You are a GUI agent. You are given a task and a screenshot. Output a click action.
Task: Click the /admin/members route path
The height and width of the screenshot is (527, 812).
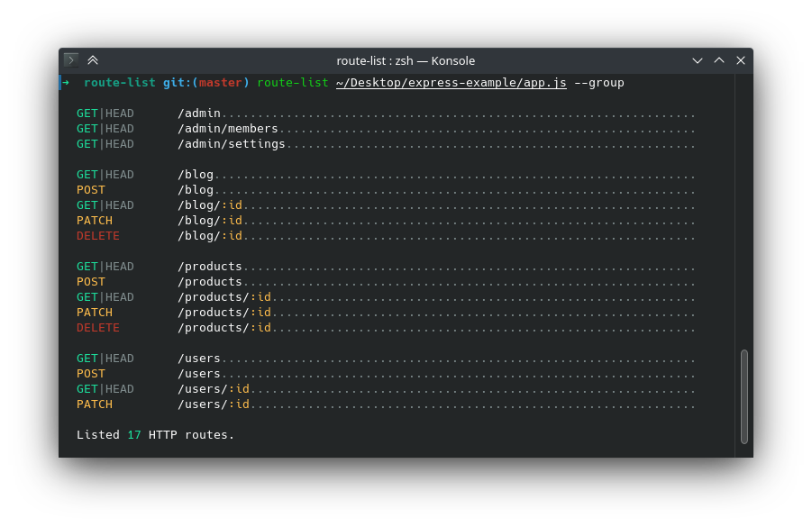pos(228,129)
